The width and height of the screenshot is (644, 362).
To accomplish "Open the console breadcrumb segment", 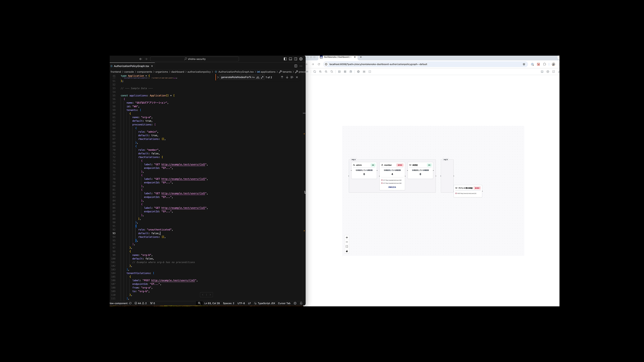I will click(129, 72).
